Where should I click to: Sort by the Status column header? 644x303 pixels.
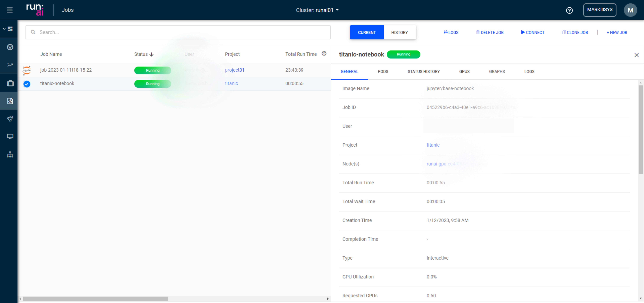144,54
